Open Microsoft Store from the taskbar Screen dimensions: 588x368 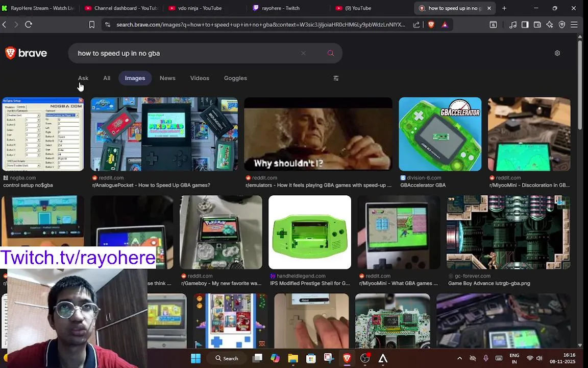(311, 358)
